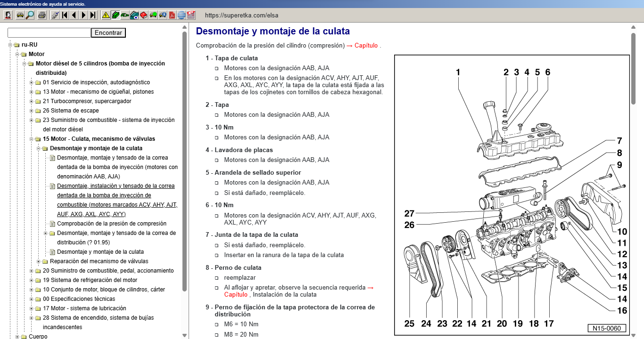Image resolution: width=644 pixels, height=339 pixels.
Task: Click the search text field beside Encontrar
Action: pos(49,33)
